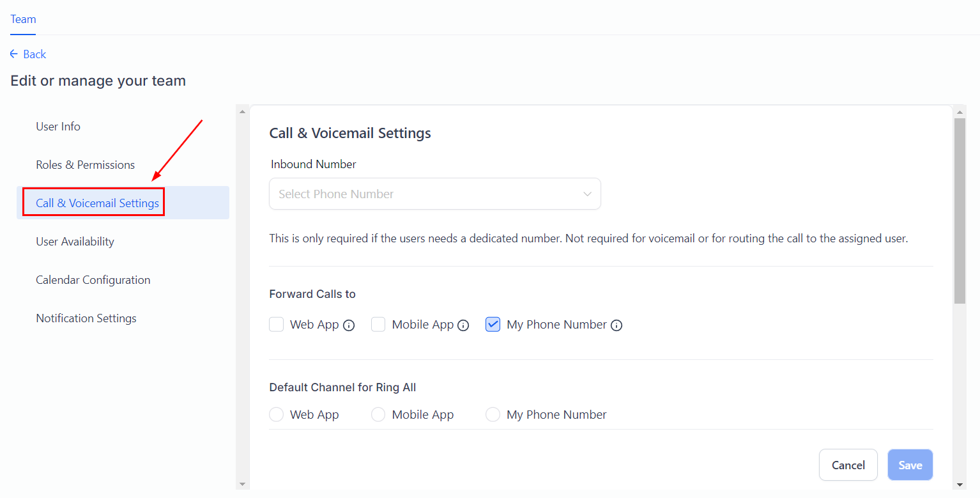Click the My Phone Number info icon
The width and height of the screenshot is (980, 498).
[x=616, y=325]
